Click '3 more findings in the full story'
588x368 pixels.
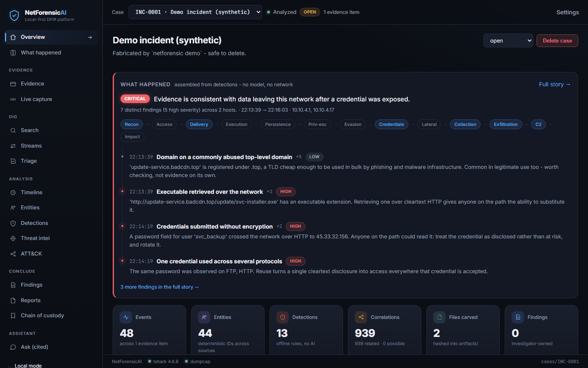[x=160, y=287]
